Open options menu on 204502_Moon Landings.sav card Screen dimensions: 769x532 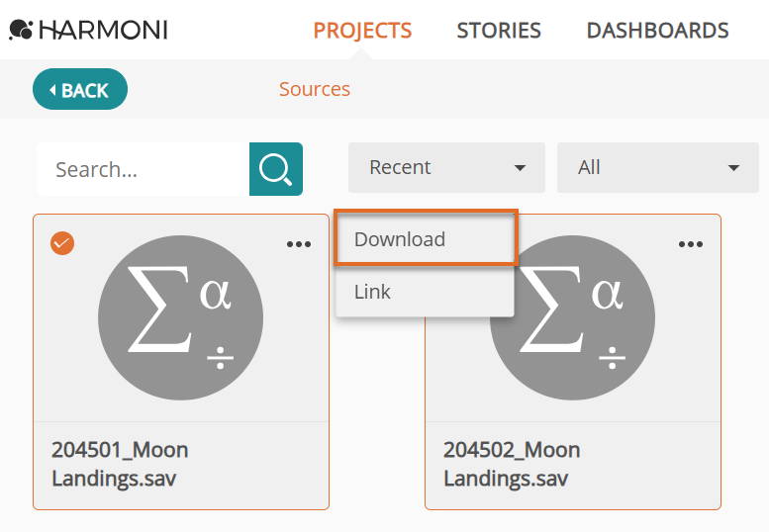(691, 244)
